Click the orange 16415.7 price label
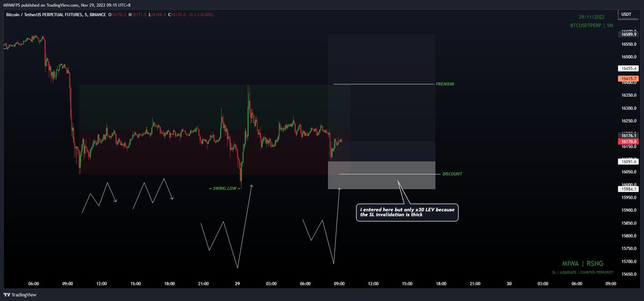The width and height of the screenshot is (644, 301). tap(627, 78)
